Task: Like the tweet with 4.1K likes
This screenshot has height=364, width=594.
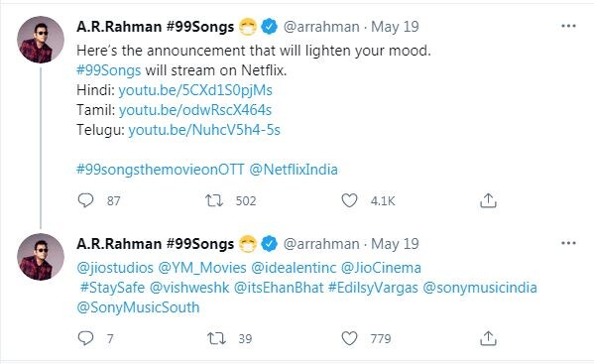Action: 349,200
